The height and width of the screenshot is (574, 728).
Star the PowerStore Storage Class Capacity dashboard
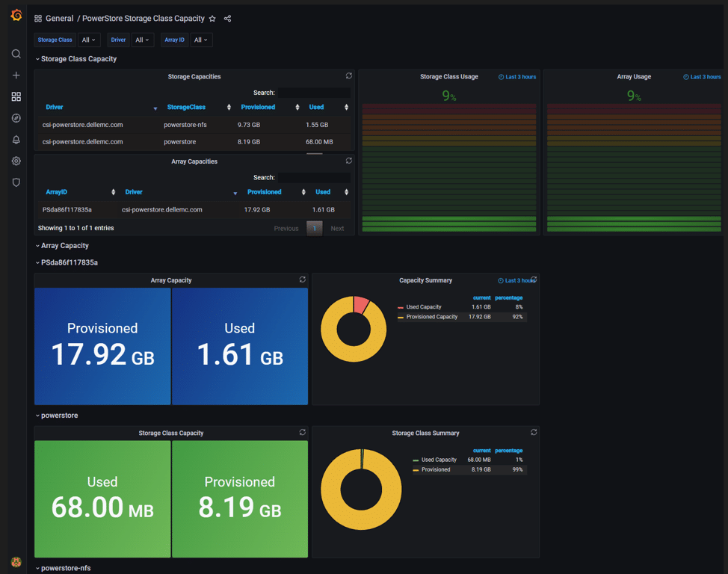[x=212, y=19]
